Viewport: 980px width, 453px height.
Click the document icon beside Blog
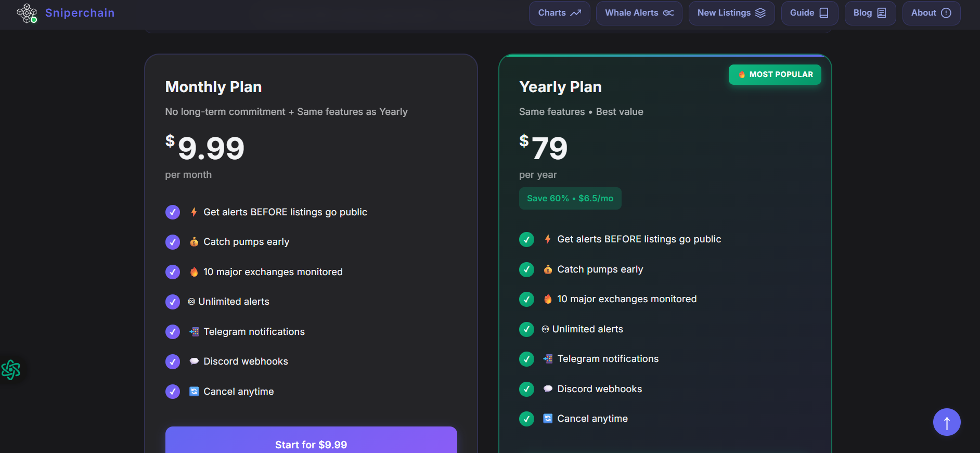pos(882,13)
